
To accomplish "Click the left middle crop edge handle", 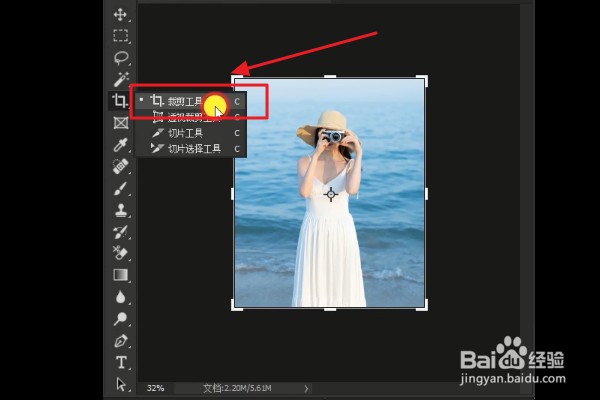I will tap(233, 194).
